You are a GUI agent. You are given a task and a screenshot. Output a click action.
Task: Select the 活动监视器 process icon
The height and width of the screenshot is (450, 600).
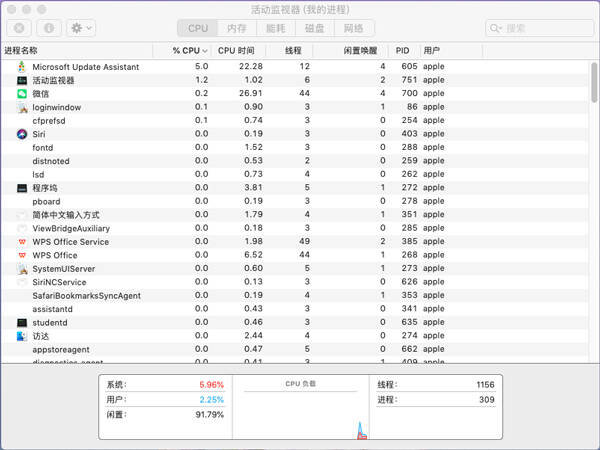coord(22,80)
